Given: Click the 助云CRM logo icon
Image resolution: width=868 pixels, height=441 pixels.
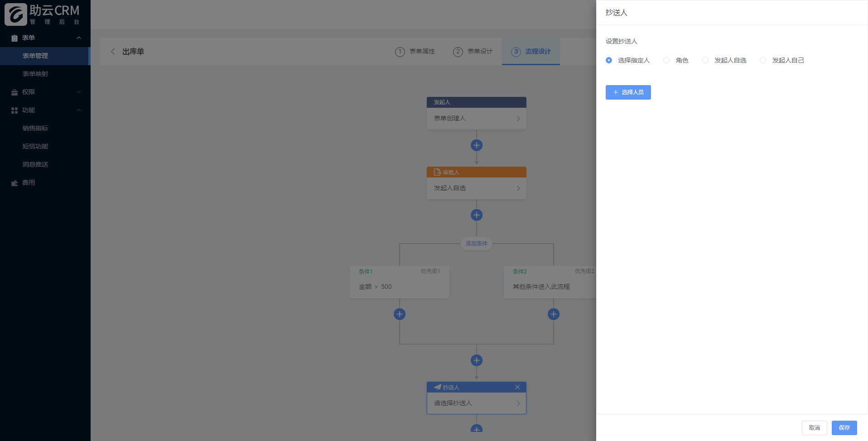Looking at the screenshot, I should coord(16,14).
